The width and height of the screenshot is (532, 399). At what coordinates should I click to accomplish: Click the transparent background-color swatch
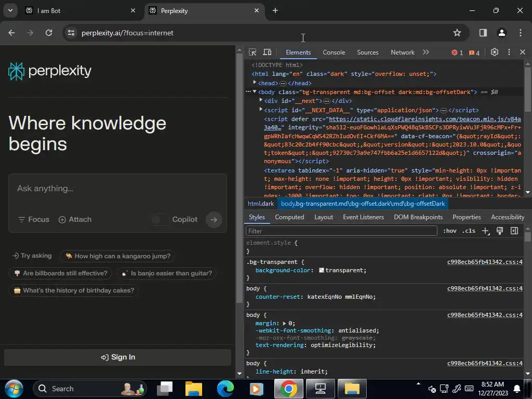[x=321, y=270]
